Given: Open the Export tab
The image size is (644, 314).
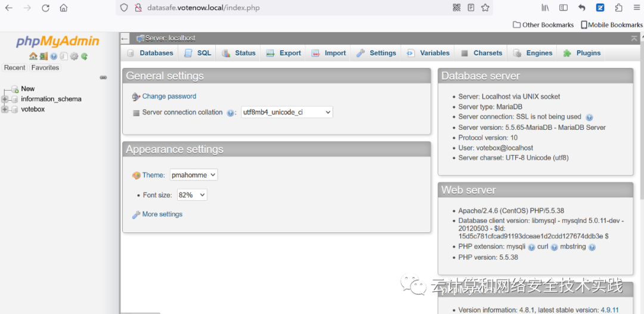Looking at the screenshot, I should [283, 53].
